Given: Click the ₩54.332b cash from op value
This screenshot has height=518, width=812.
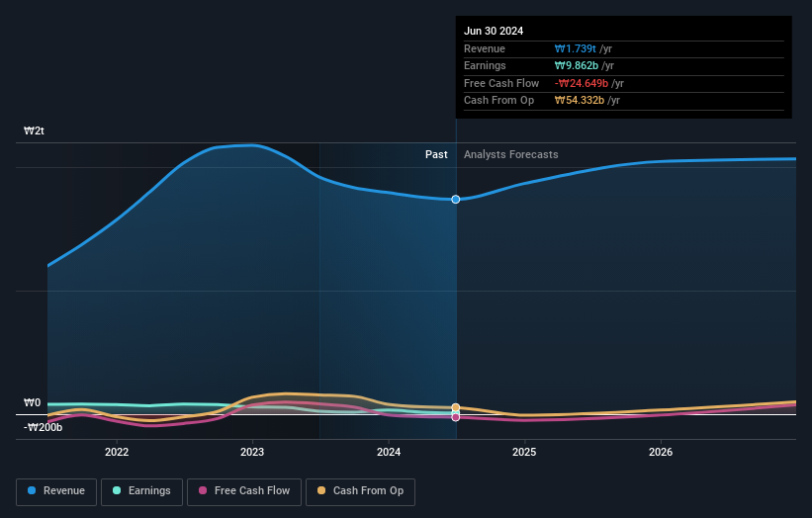Looking at the screenshot, I should pyautogui.click(x=580, y=101).
